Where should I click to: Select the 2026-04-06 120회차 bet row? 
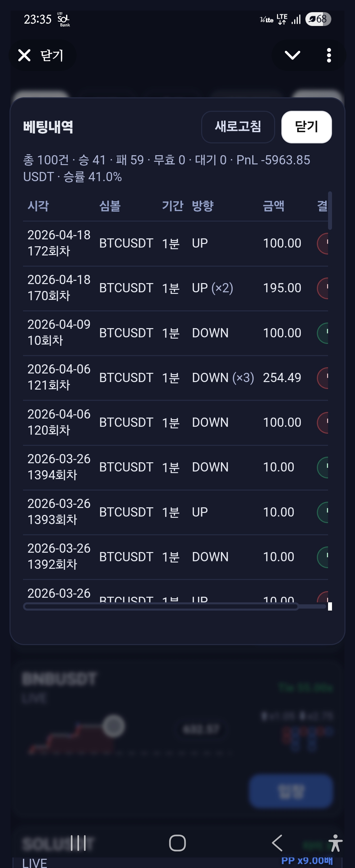click(x=176, y=422)
